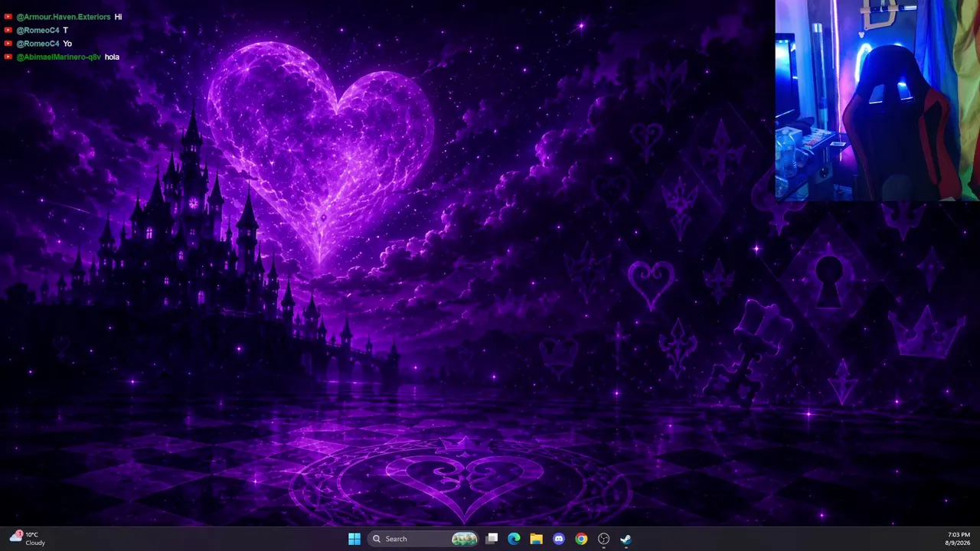Click @RomeoC4 on the "T" message
The width and height of the screenshot is (980, 551).
click(x=38, y=30)
